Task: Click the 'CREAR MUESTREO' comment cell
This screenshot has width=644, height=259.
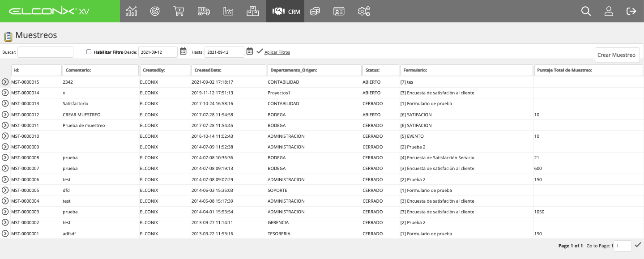Action: click(x=82, y=115)
